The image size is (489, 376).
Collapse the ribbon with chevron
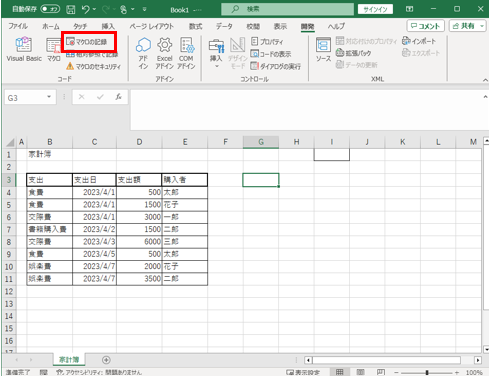[485, 80]
